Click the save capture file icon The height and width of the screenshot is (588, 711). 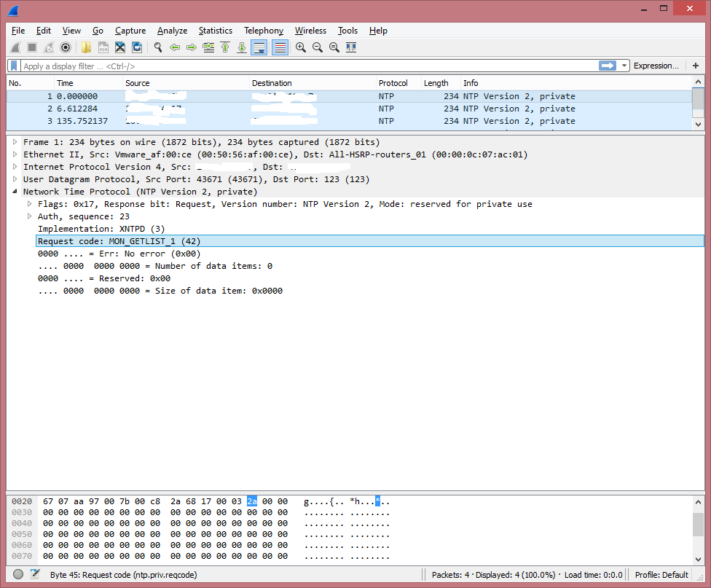click(103, 47)
